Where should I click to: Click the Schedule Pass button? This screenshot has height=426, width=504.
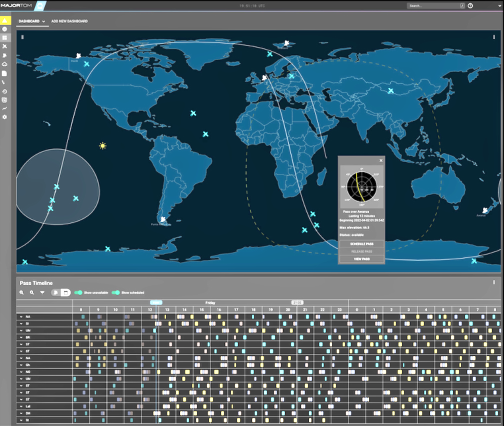click(x=361, y=244)
